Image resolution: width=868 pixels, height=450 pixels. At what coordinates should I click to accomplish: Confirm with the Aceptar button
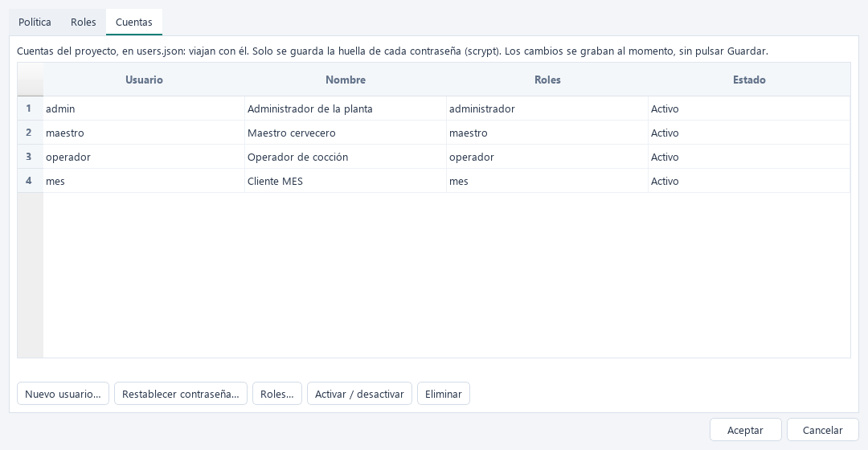pos(745,430)
